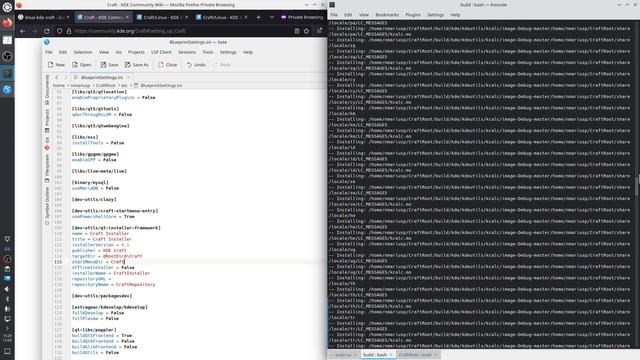Click the tracking protection shield icon in Firefox
This screenshot has height=360, width=640.
point(60,31)
